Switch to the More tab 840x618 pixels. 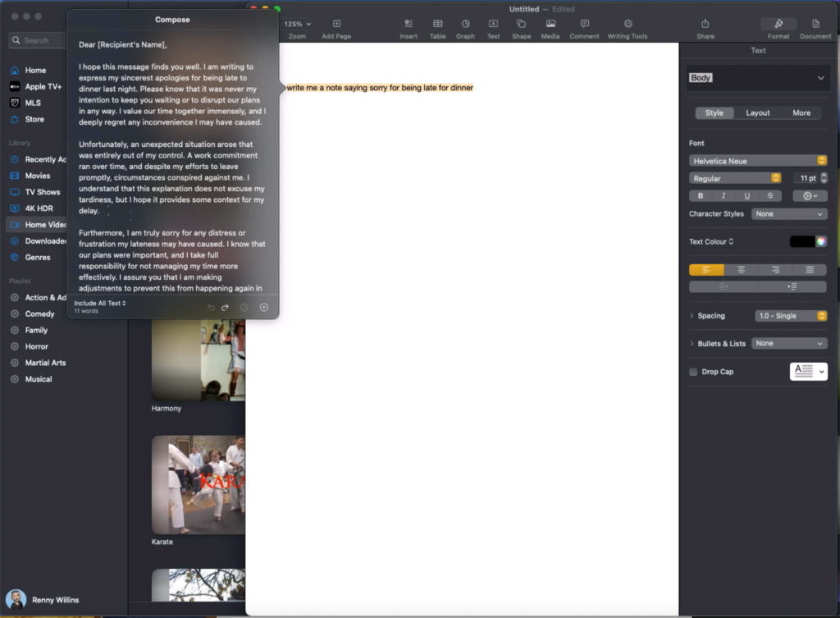point(801,113)
